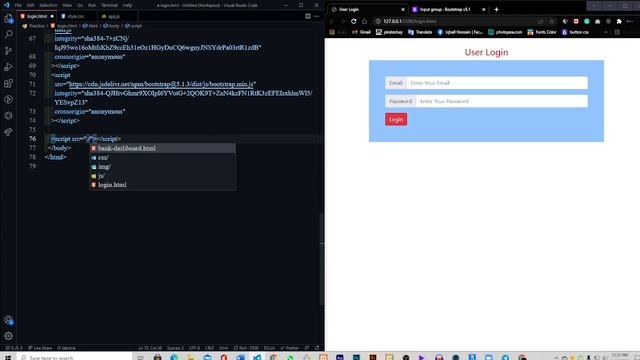Open the Explorer view in VS Code
640x360 pixels.
(x=8, y=18)
